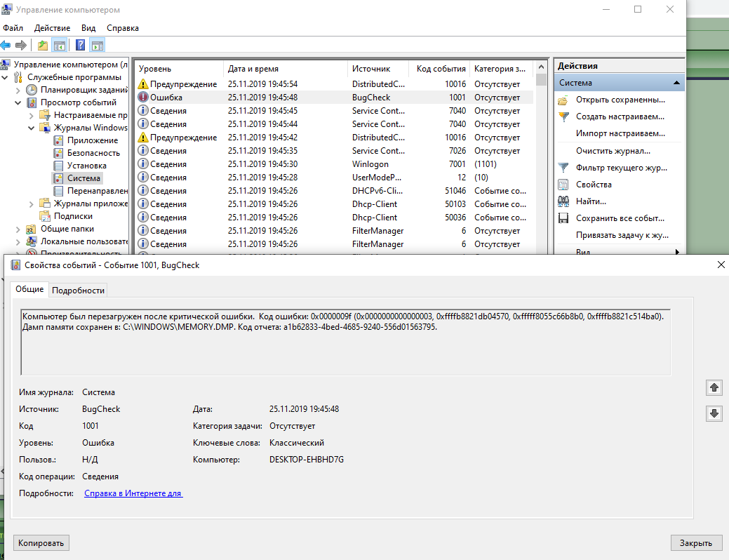Click Привязать задачу к журналу action
Image resolution: width=729 pixels, height=560 pixels.
tap(622, 235)
